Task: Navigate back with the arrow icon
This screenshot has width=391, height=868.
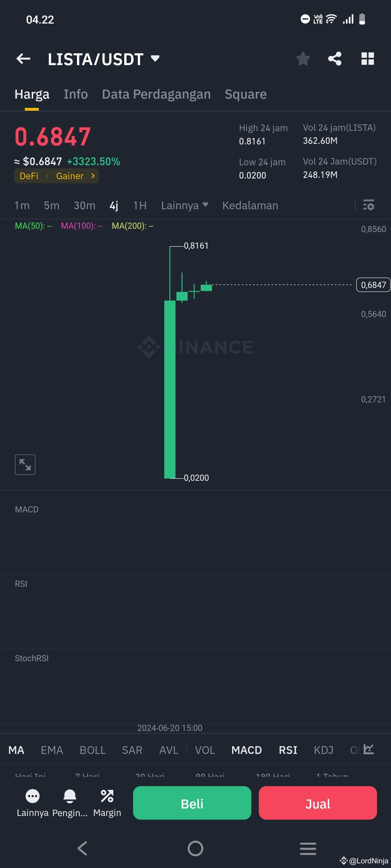Action: point(23,59)
